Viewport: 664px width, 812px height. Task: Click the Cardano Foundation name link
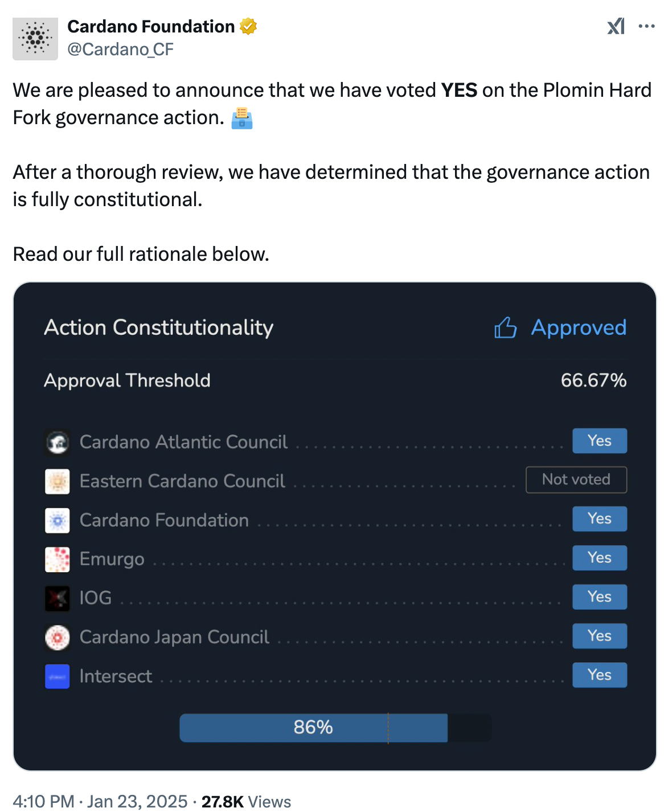[151, 27]
